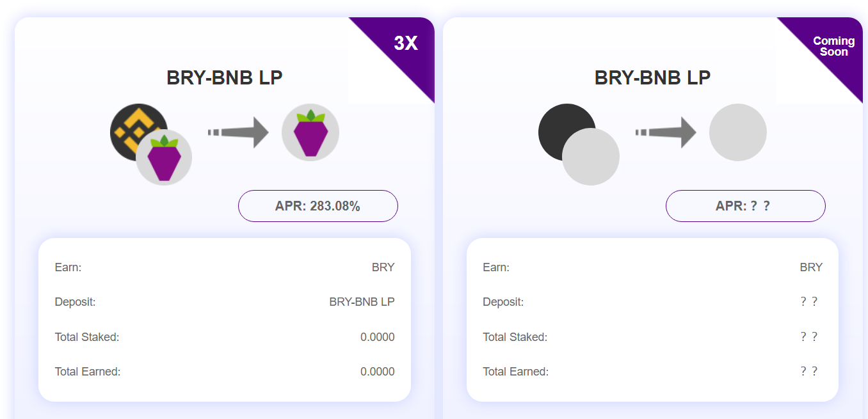The width and height of the screenshot is (868, 419).
Task: Click the dark placeholder circle in right card
Action: [x=559, y=126]
